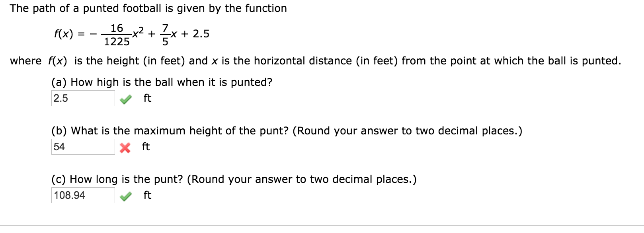Screen dimensions: 644x233
Task: Click the answer field containing 108.94
Action: 82,195
